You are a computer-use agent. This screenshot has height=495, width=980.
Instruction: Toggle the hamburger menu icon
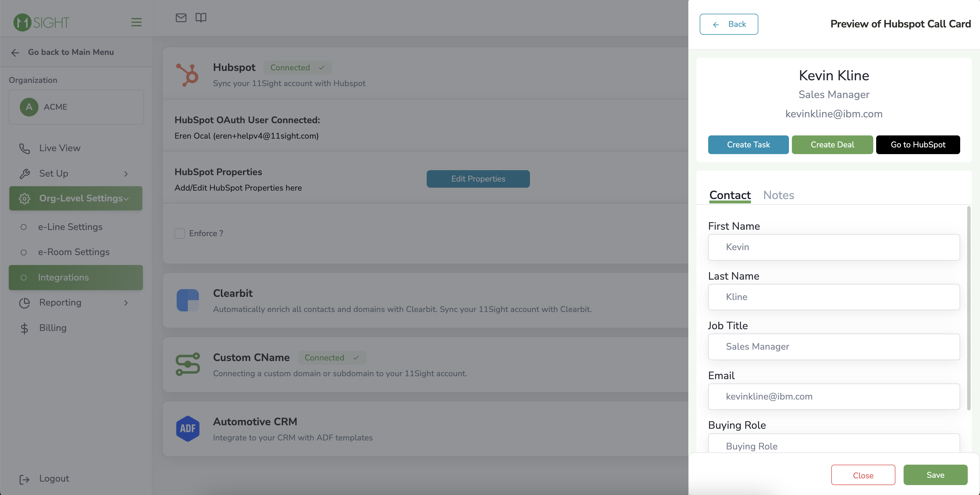pos(136,22)
